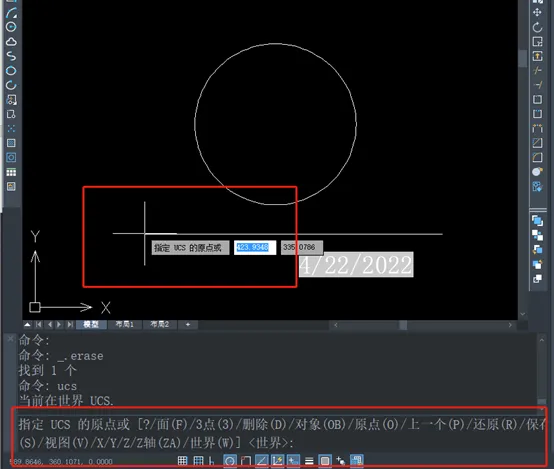Click the coordinates readout in status bar

coord(60,462)
